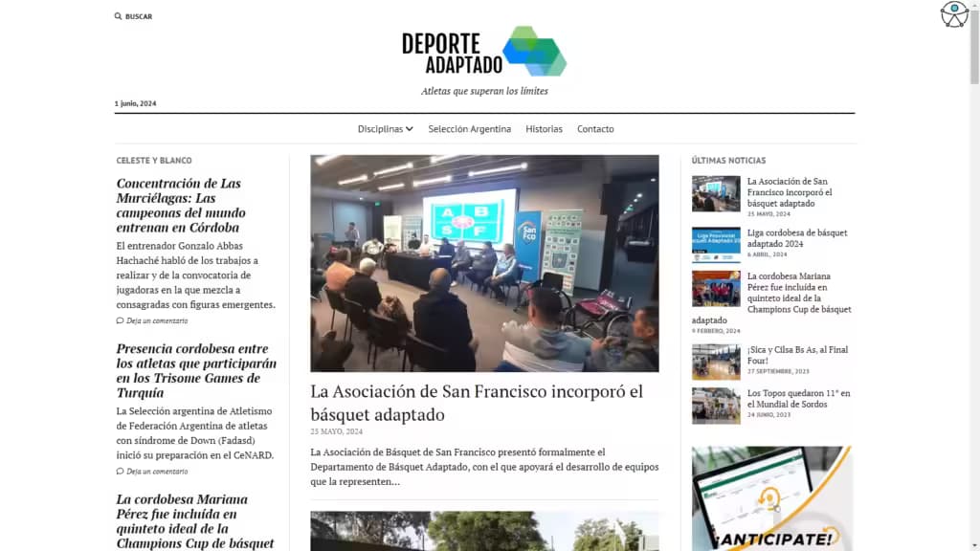Click thumbnail for Los Topos news

716,406
